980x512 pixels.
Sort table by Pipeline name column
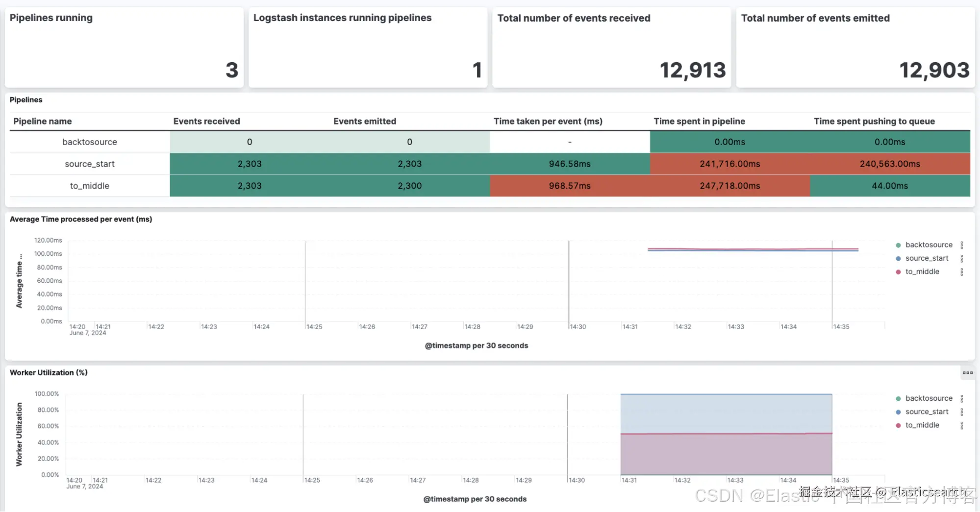coord(43,121)
